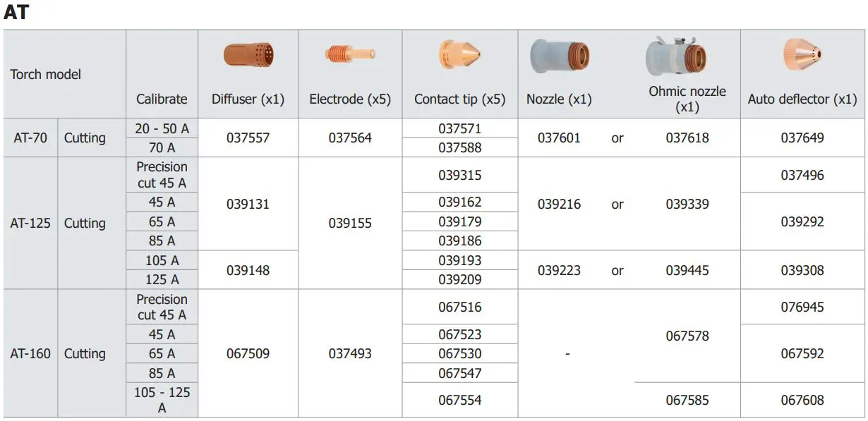Click the diffuser product image

coord(248,55)
